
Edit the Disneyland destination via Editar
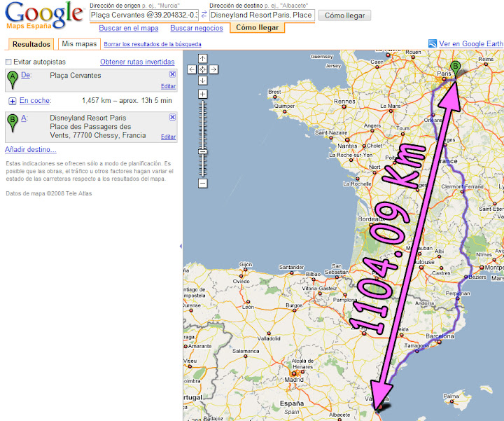click(169, 137)
